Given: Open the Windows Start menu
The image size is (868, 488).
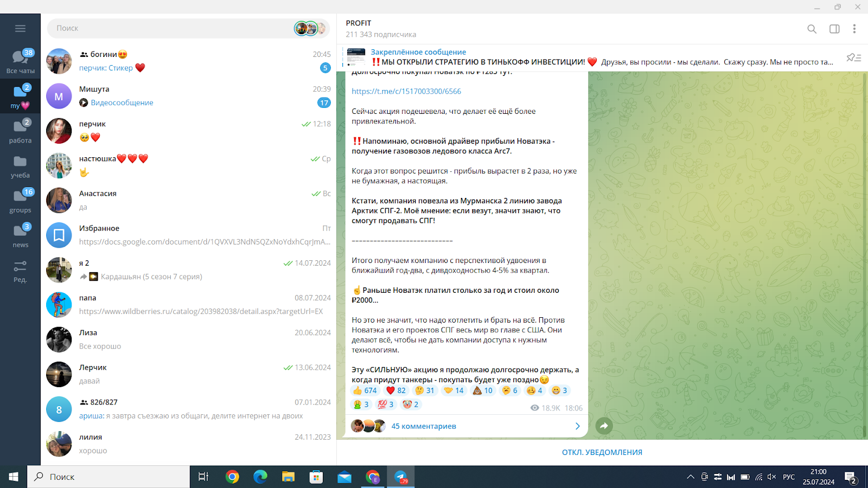Looking at the screenshot, I should click(x=14, y=477).
